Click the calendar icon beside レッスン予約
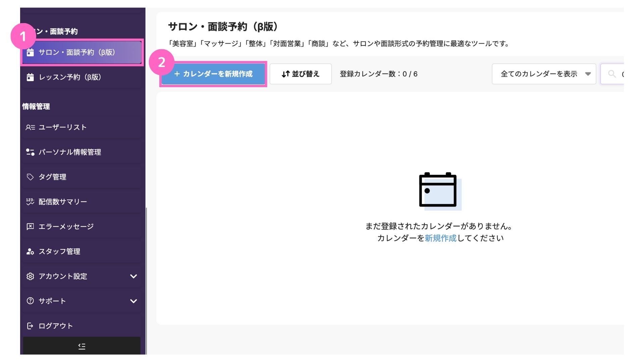 [30, 77]
